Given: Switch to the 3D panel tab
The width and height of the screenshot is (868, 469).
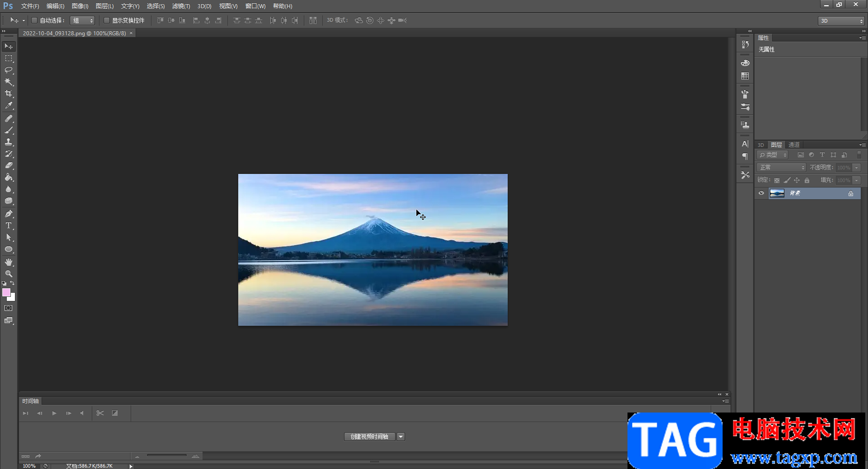Looking at the screenshot, I should (x=761, y=145).
